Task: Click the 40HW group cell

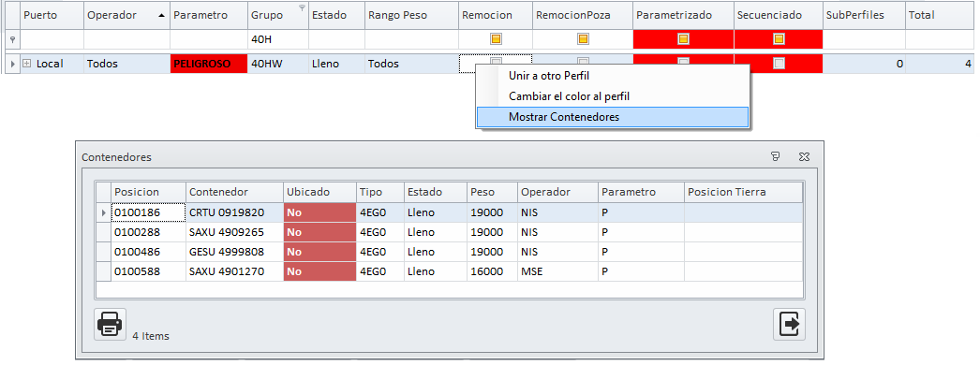Action: pyautogui.click(x=277, y=64)
